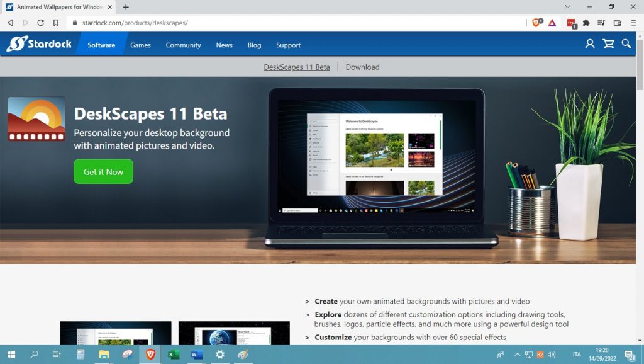Open the Software navigation menu
The width and height of the screenshot is (644, 364).
(x=101, y=45)
